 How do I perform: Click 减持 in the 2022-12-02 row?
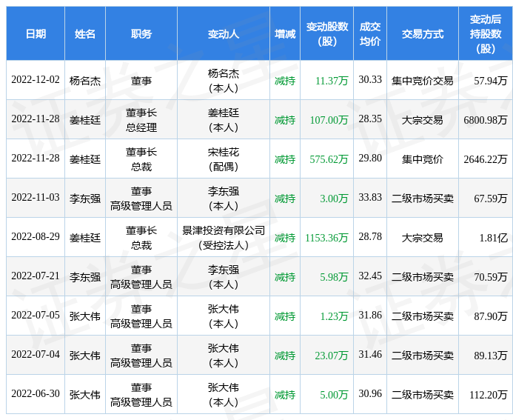285,81
